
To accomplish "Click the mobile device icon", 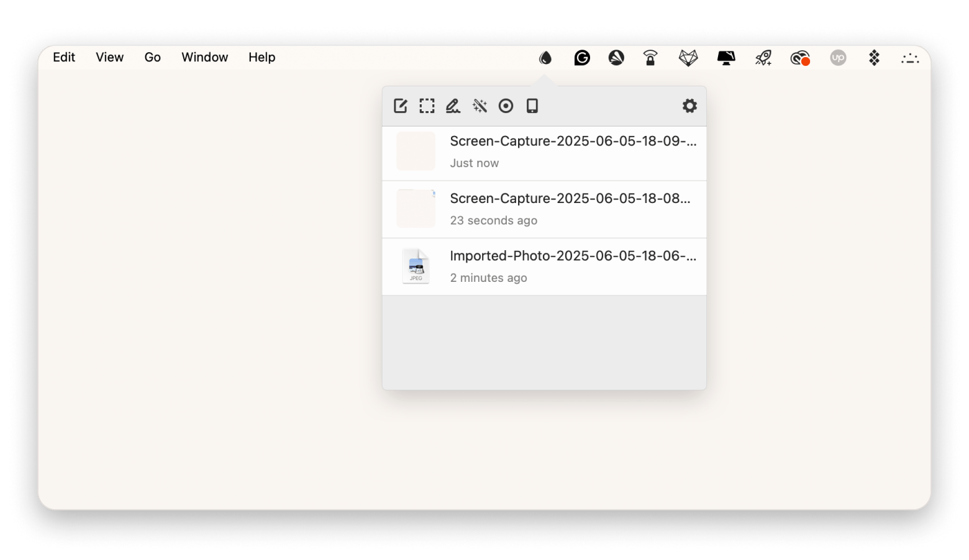I will click(x=532, y=106).
